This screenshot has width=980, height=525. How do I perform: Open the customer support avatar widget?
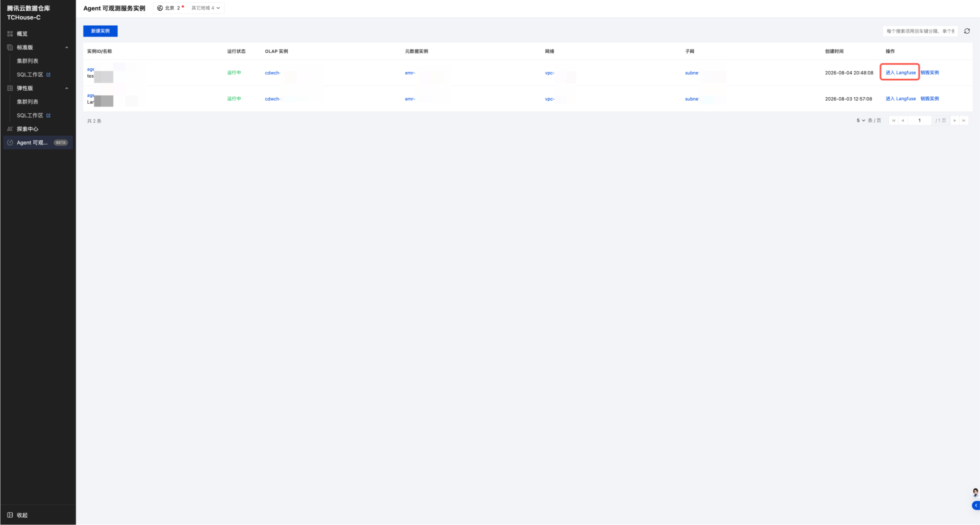[x=975, y=492]
